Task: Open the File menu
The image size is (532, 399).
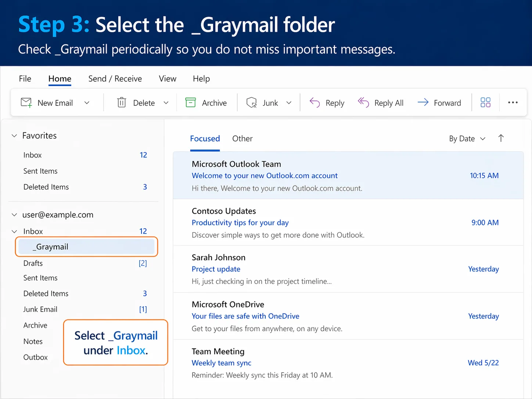Action: click(x=25, y=79)
